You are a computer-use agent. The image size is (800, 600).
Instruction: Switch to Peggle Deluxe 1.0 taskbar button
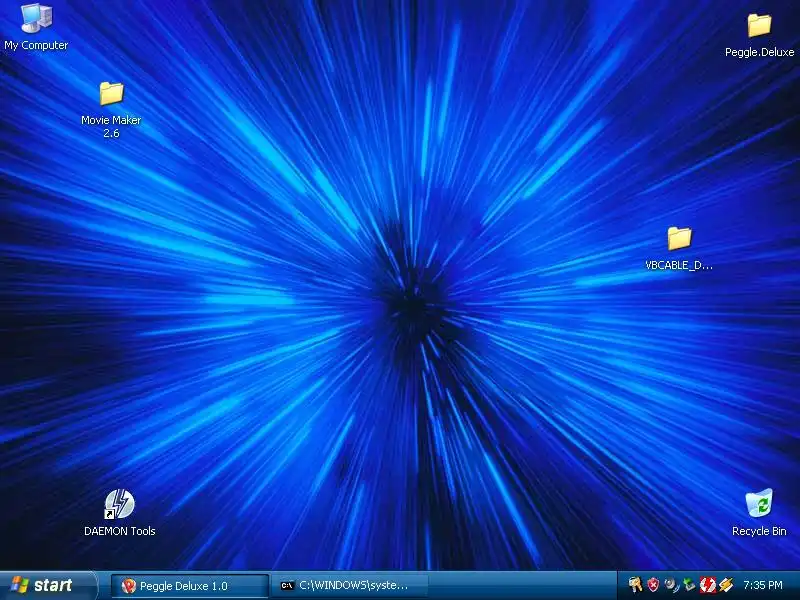[x=190, y=586]
